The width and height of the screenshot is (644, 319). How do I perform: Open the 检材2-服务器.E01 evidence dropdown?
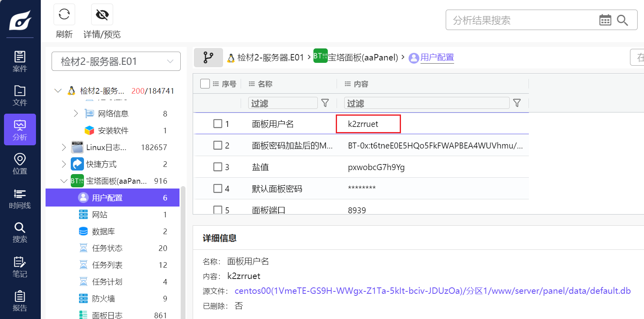pos(116,61)
